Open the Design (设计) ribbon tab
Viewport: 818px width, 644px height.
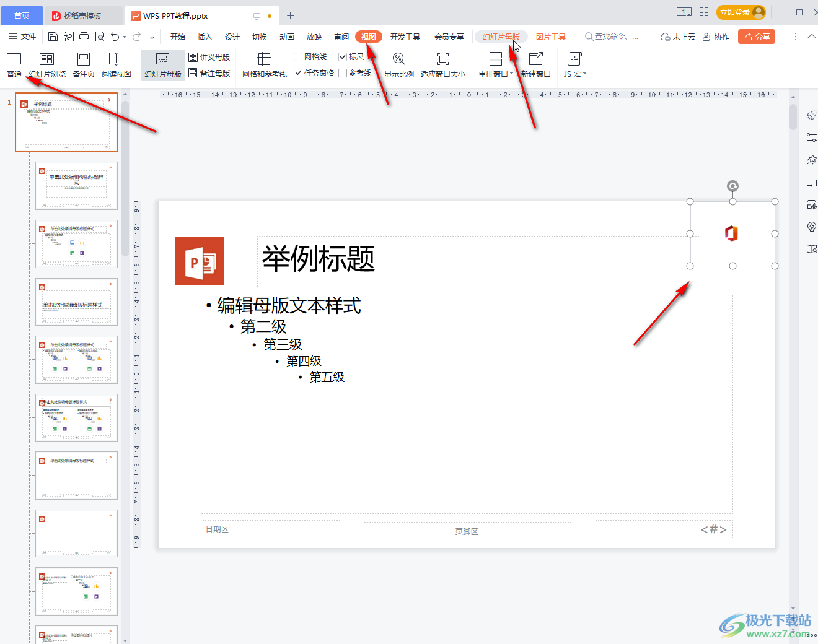(232, 37)
